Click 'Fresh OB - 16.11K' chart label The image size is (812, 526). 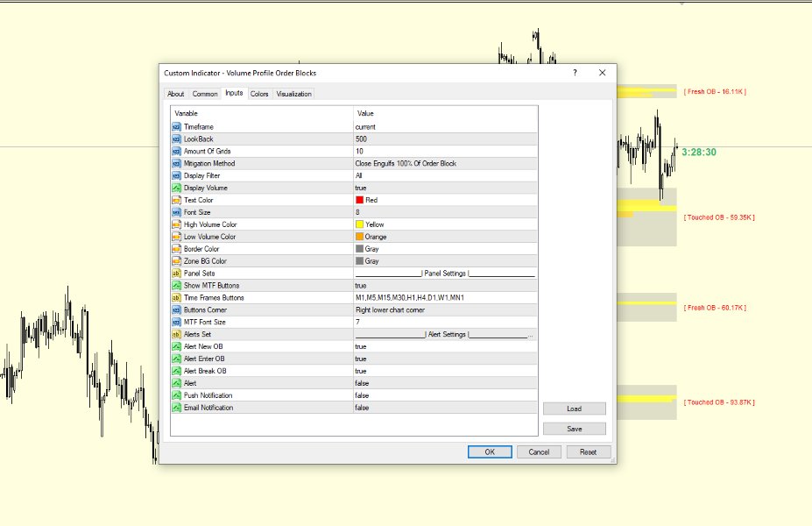coord(715,92)
